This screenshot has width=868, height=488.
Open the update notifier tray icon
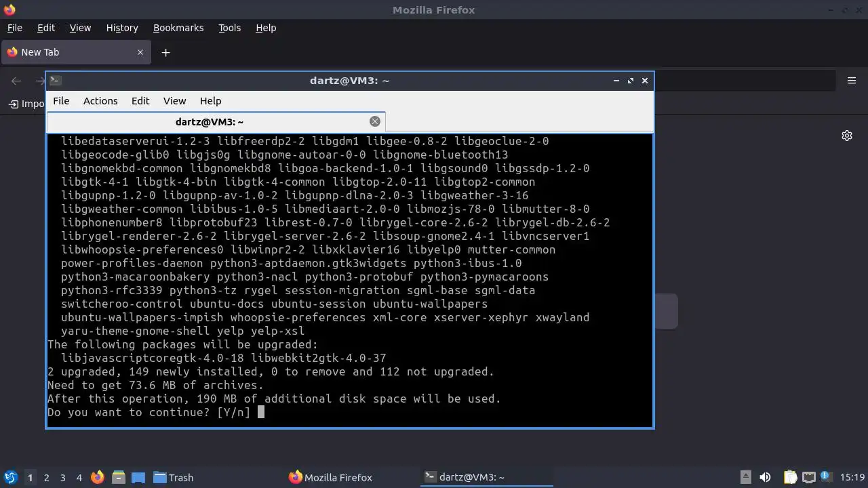(x=827, y=477)
